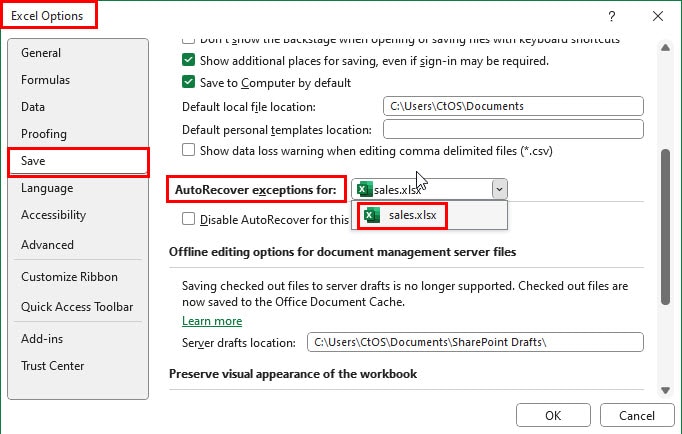This screenshot has width=682, height=434.
Task: Dismiss the dialog with Cancel
Action: pos(637,416)
